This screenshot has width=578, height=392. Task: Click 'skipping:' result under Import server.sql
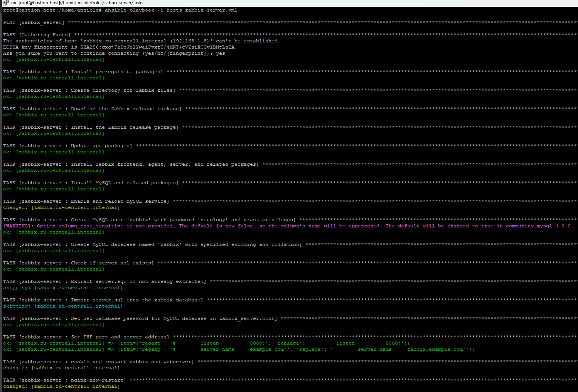click(x=63, y=306)
